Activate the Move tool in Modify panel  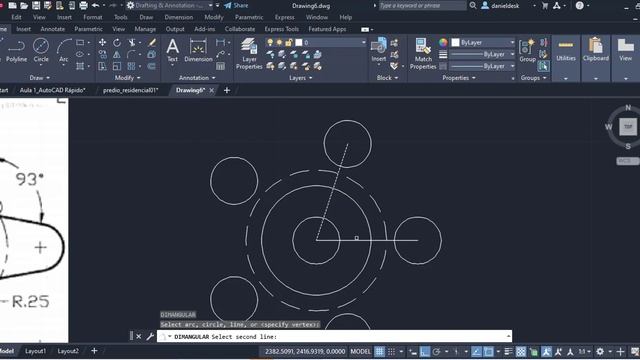coord(102,42)
